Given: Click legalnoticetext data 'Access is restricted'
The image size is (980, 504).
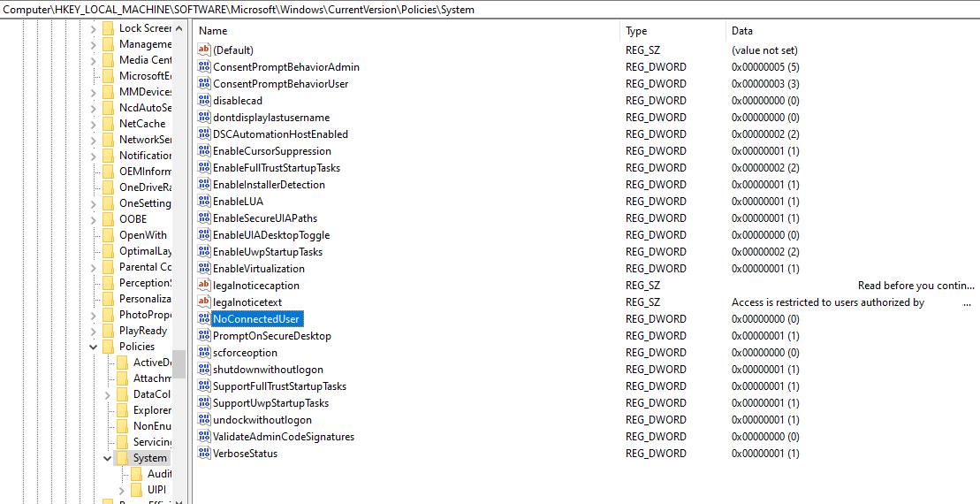Looking at the screenshot, I should (828, 302).
